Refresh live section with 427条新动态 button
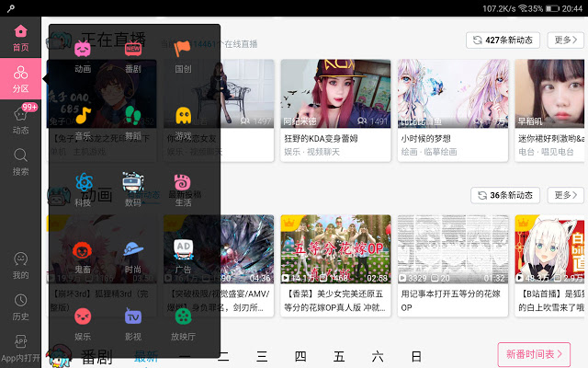 pos(503,40)
